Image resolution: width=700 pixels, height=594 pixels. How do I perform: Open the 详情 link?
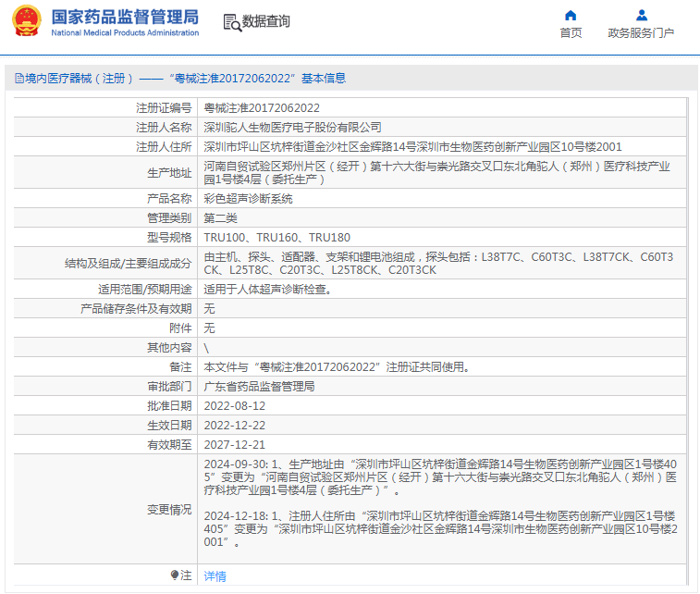pyautogui.click(x=215, y=576)
